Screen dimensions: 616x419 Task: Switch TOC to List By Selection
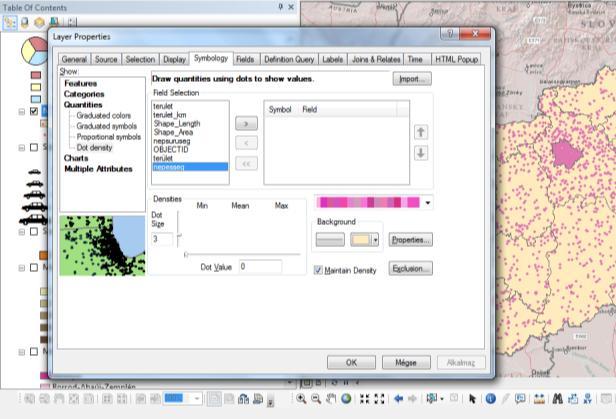(x=54, y=22)
